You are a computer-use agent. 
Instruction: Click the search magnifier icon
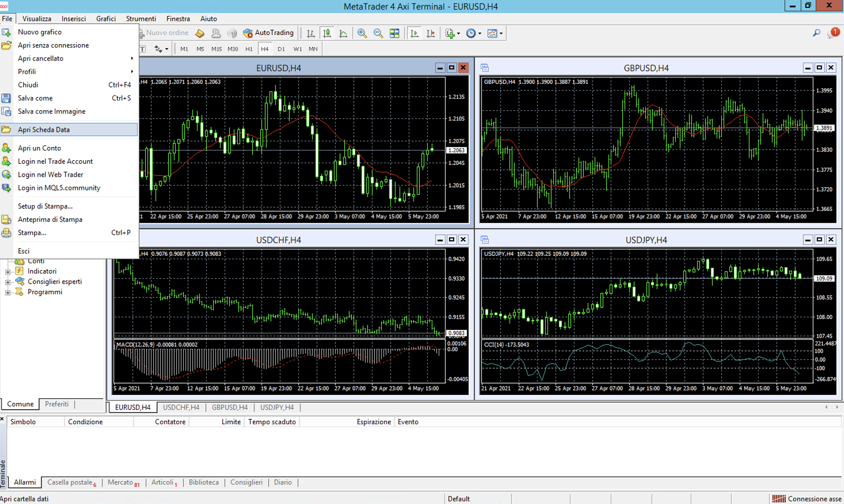(x=816, y=33)
